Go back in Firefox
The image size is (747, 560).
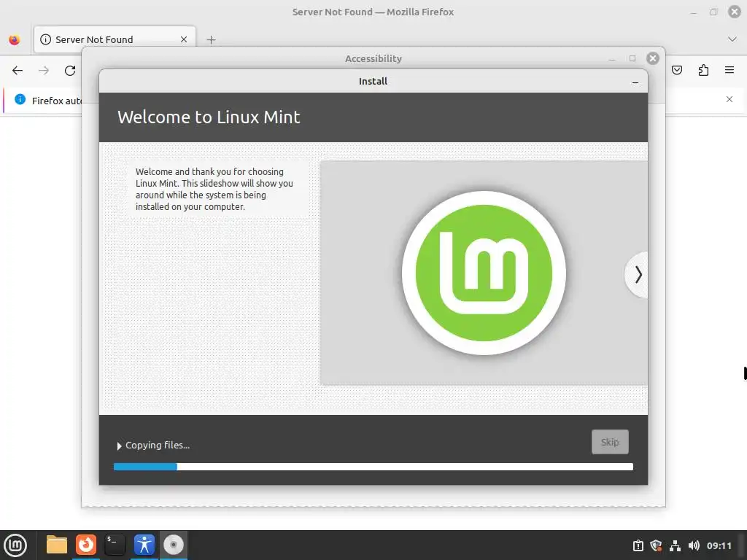(x=18, y=71)
